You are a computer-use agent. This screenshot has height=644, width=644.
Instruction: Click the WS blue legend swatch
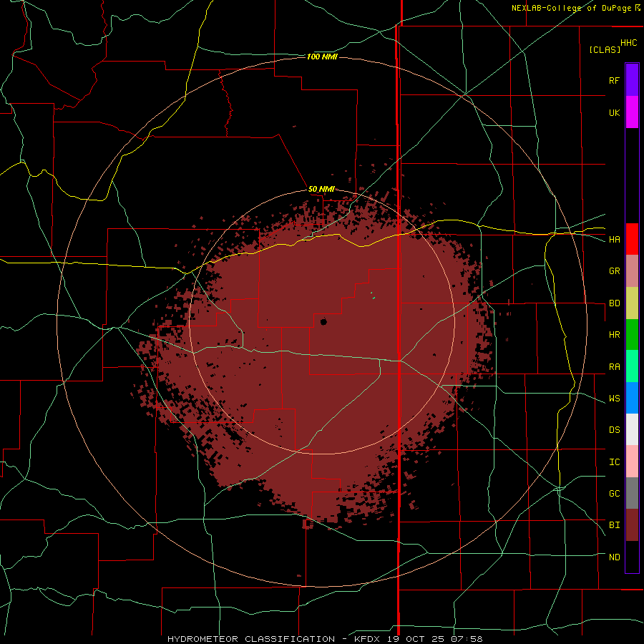coord(632,398)
